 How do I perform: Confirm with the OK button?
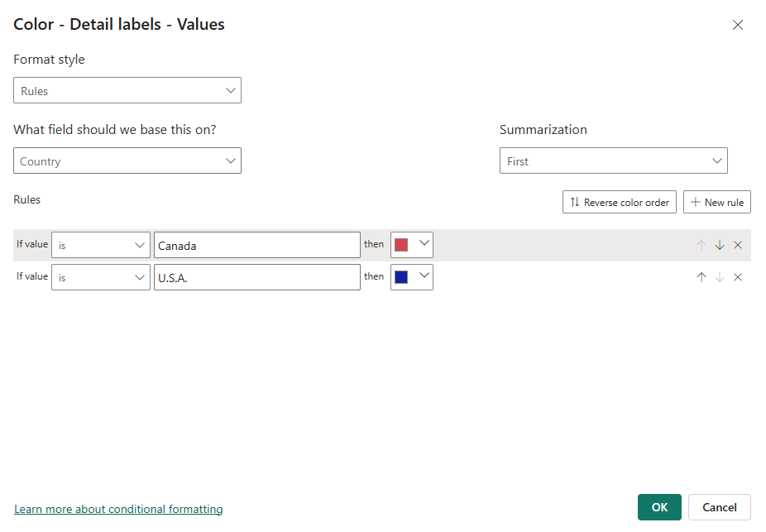click(x=659, y=507)
